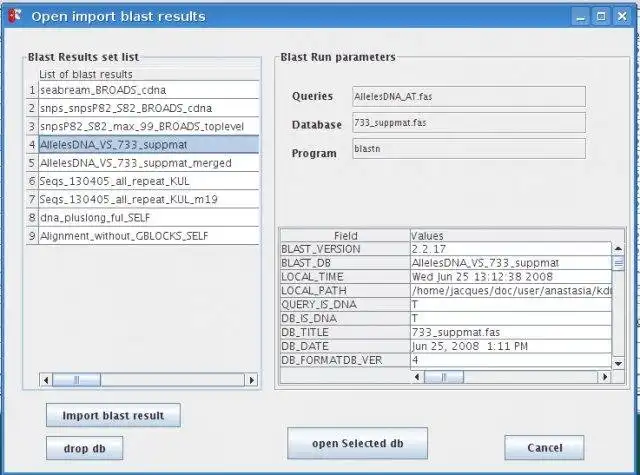Screen dimensions: 640x475
Task: Click the /home/jacques/doc path value
Action: pyautogui.click(x=511, y=291)
